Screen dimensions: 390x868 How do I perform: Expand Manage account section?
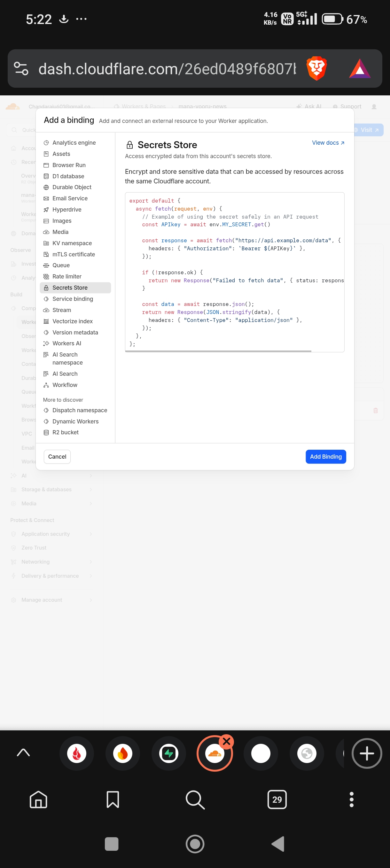(x=51, y=600)
